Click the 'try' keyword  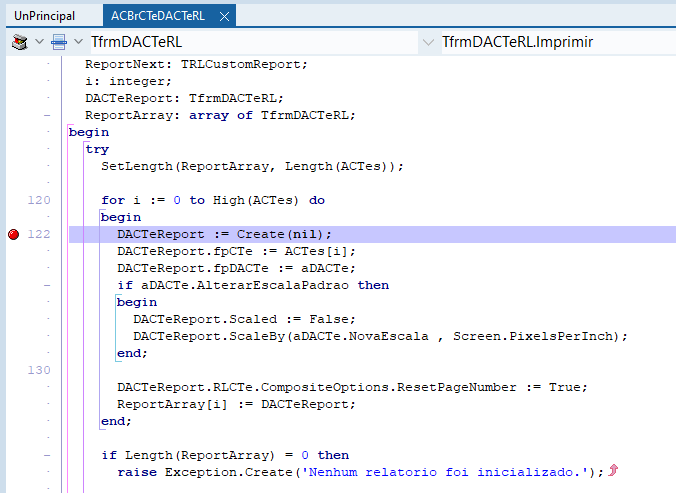point(97,150)
